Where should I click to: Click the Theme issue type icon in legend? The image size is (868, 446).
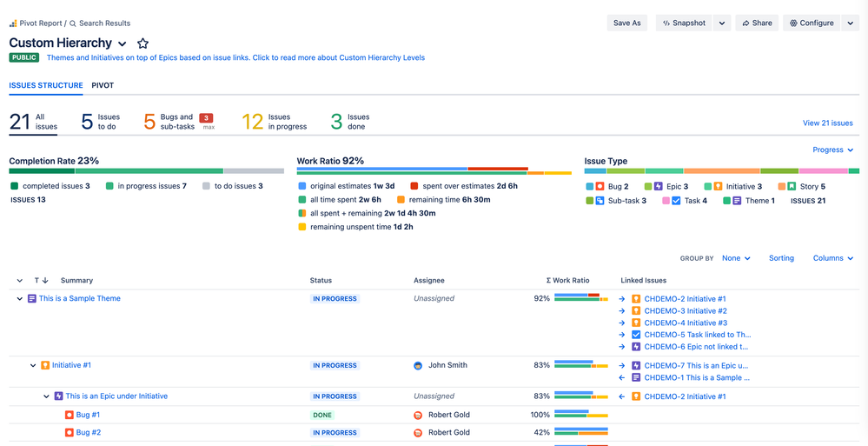pyautogui.click(x=737, y=201)
